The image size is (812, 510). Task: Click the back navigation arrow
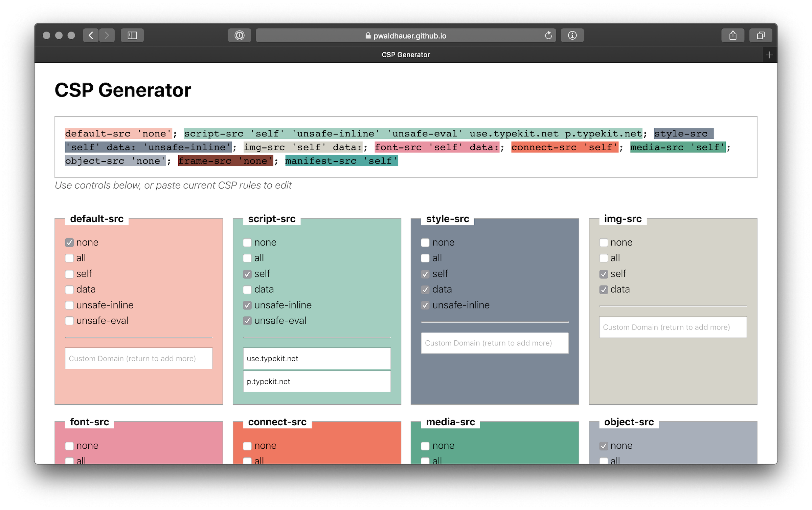pyautogui.click(x=90, y=35)
